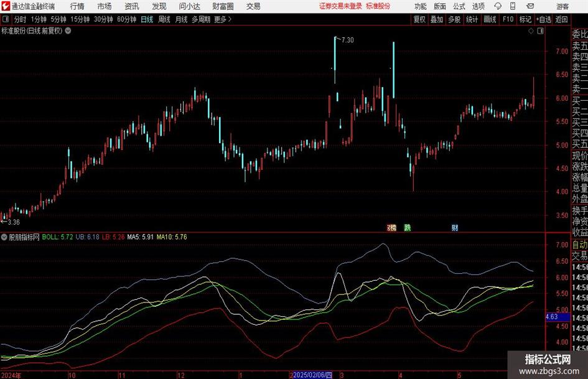
Task: Switch to the 月线 monthly tab
Action: (181, 19)
